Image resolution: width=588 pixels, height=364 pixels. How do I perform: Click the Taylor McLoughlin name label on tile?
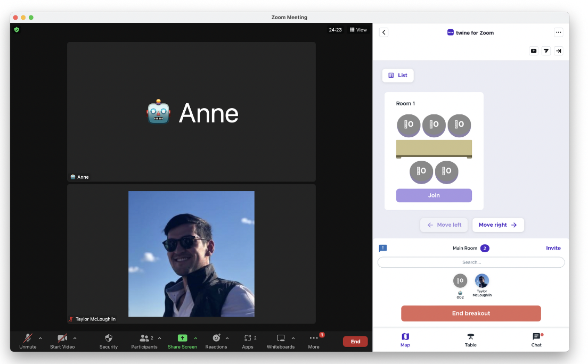tap(92, 319)
